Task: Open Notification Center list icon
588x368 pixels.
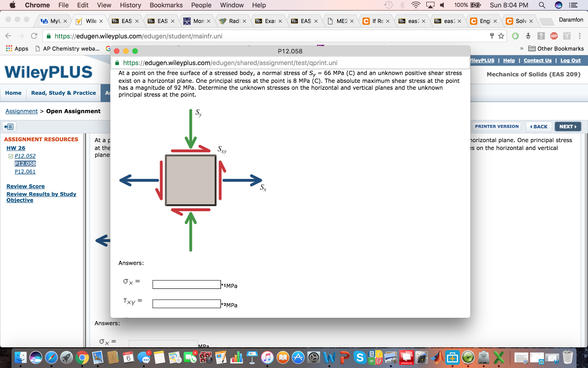Action: click(573, 5)
